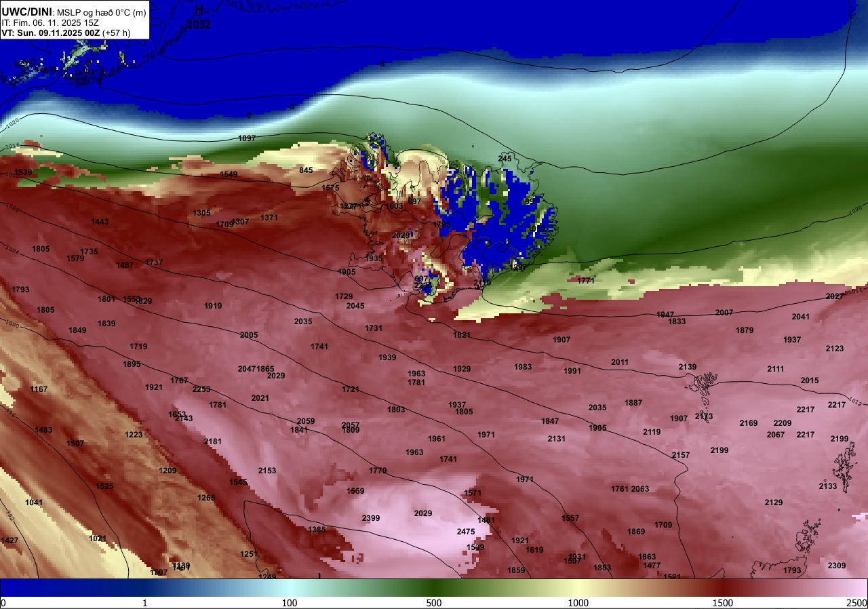Image resolution: width=868 pixels, height=609 pixels.
Task: Pick the number 2063
Action: coord(640,489)
